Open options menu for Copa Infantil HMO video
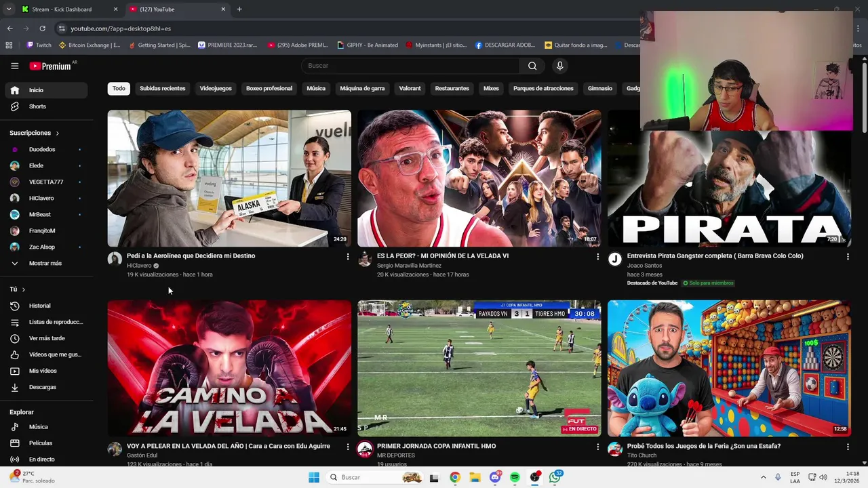 pyautogui.click(x=597, y=447)
